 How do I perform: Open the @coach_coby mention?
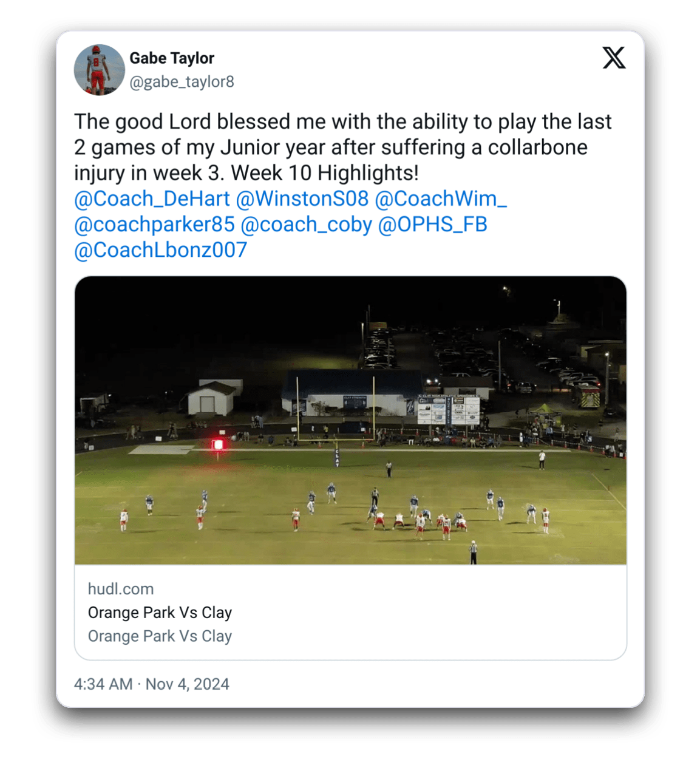coord(306,225)
